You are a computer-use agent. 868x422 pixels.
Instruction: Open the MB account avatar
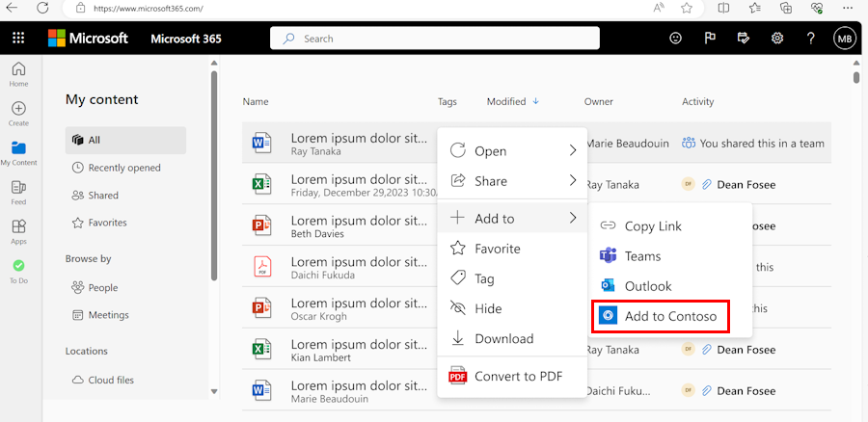coord(845,39)
